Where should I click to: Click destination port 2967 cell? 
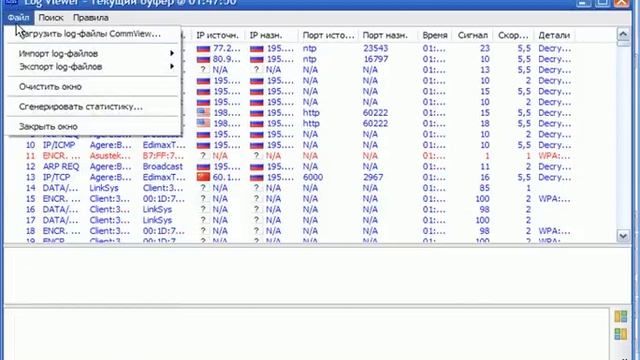[373, 178]
